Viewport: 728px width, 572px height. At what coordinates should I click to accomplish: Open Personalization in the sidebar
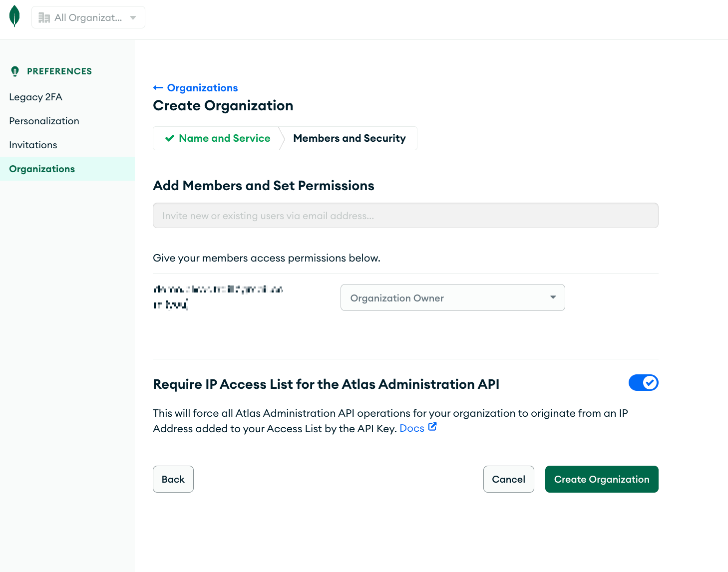44,121
